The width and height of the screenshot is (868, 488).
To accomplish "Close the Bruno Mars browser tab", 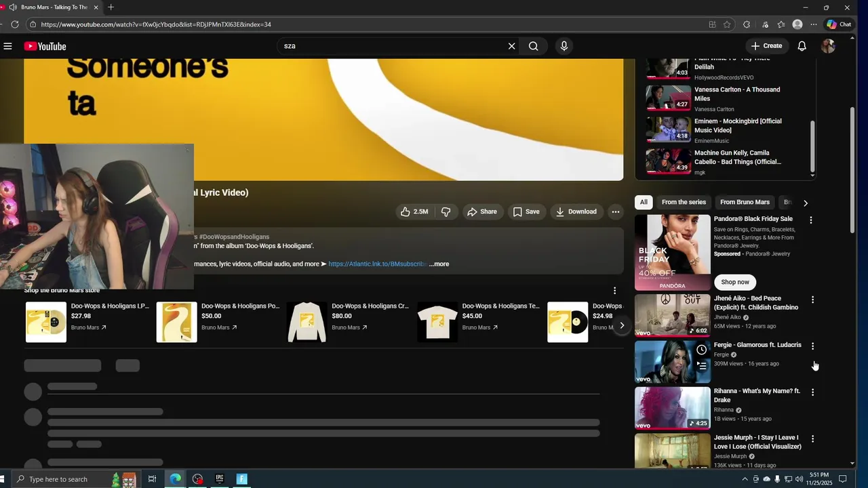I will point(96,7).
